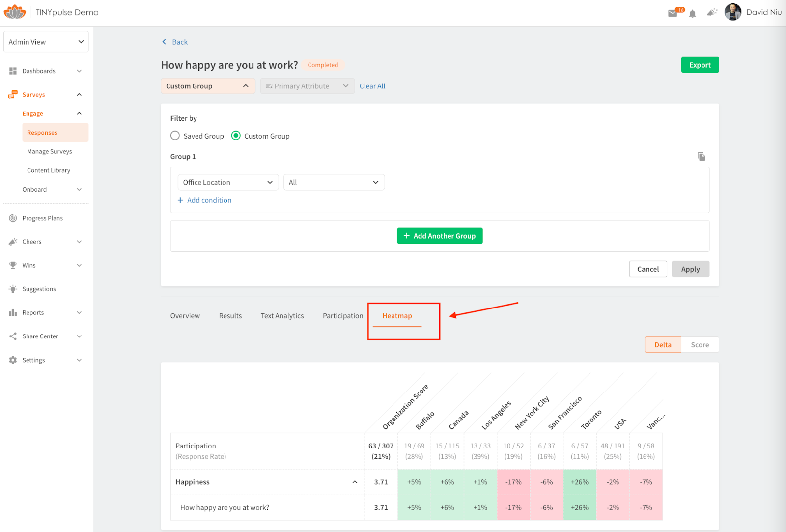
Task: Click the back arrow chevron
Action: coord(164,42)
